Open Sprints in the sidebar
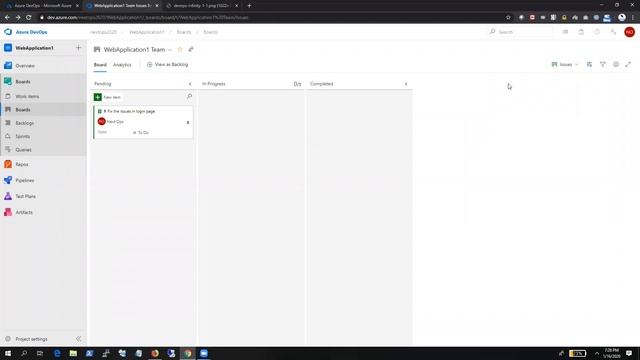The image size is (640, 360). pos(22,136)
